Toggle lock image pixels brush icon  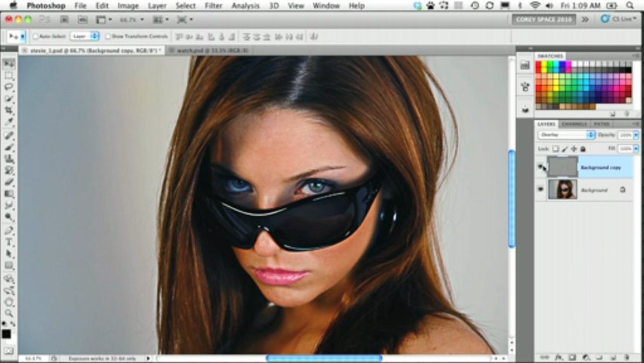(565, 149)
